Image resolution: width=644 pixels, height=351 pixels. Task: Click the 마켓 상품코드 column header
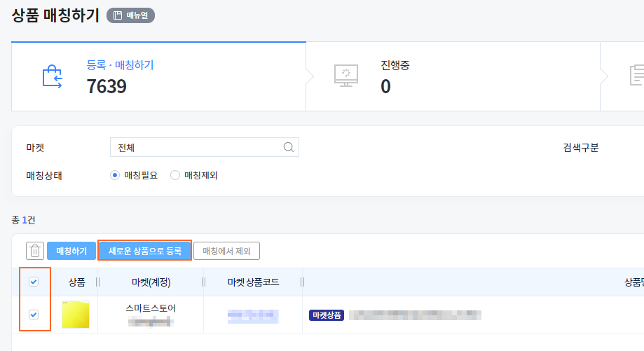tap(253, 282)
